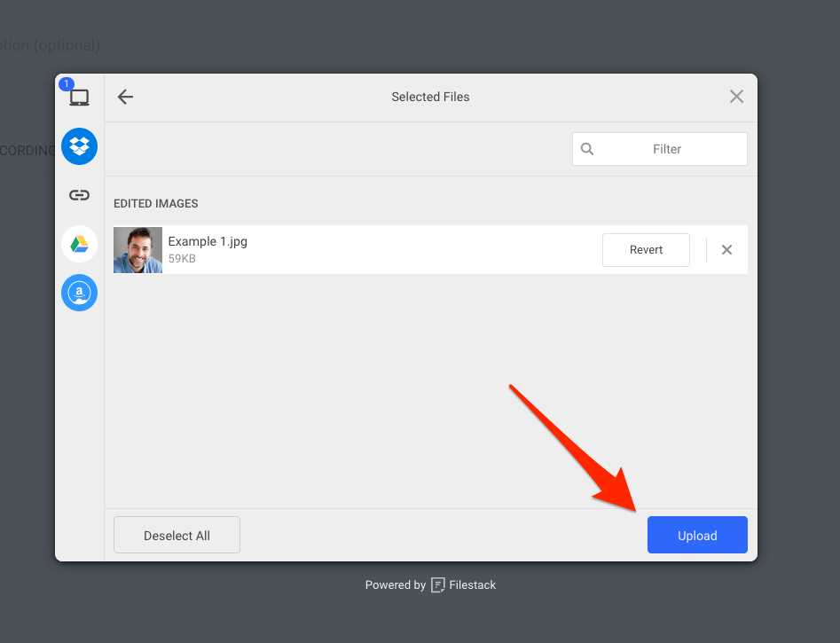Pick the Google Drive source icon
Screen dimensions: 840x643
79,244
